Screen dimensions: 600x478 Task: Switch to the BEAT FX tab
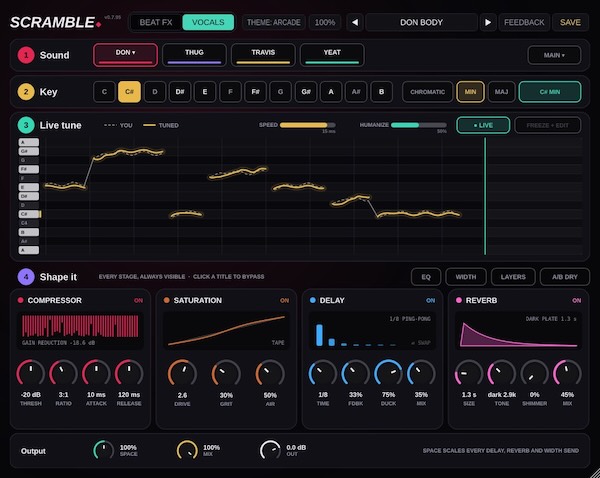click(x=156, y=23)
